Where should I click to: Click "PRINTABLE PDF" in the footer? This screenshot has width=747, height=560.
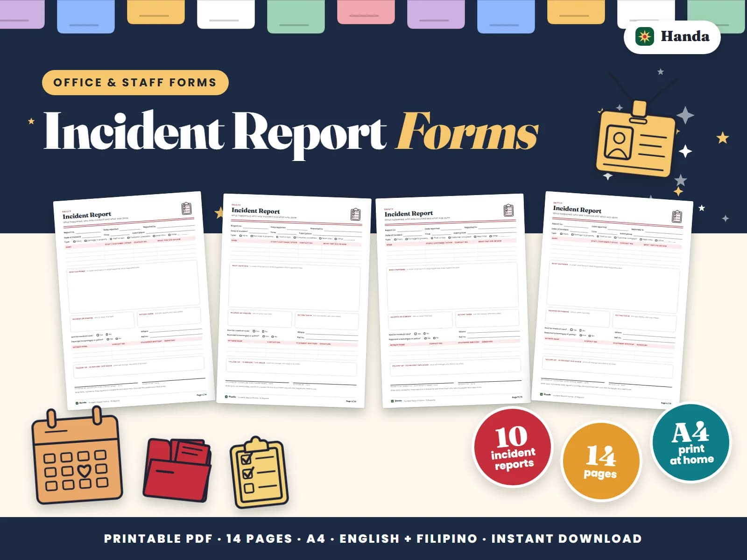click(158, 539)
